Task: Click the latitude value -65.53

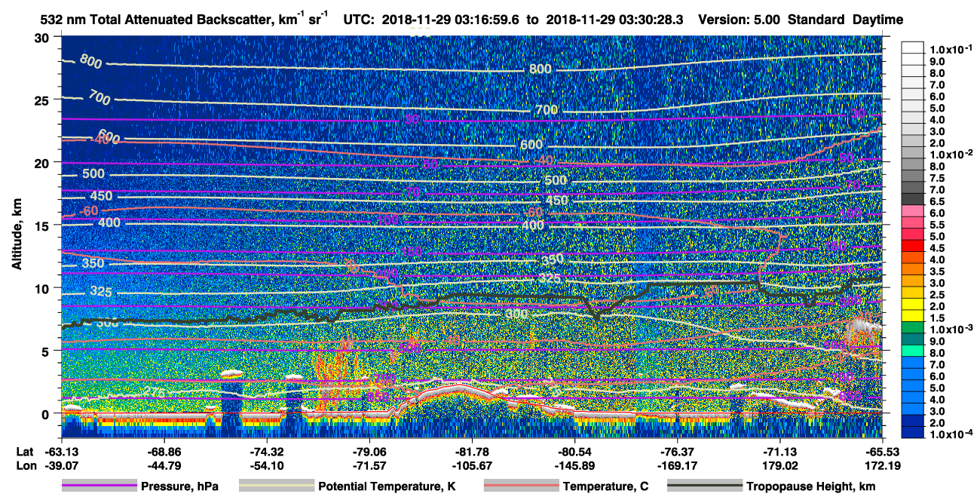Action: pos(883,451)
